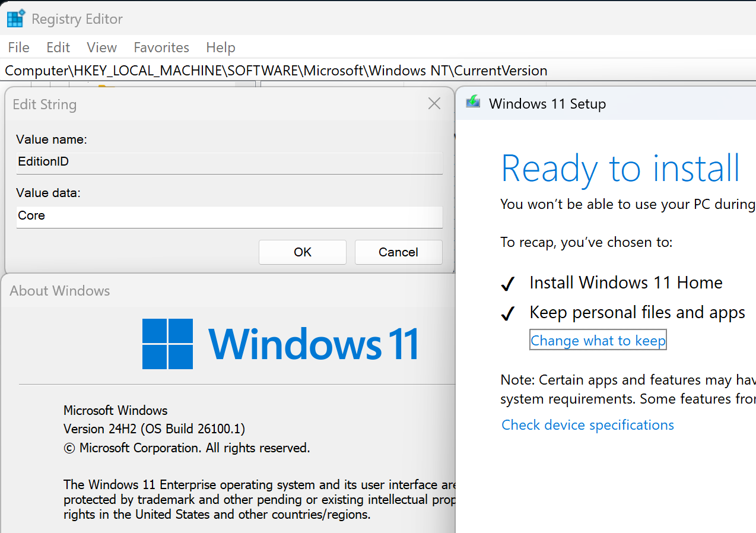Open the Edit menu
The height and width of the screenshot is (533, 756).
(58, 47)
